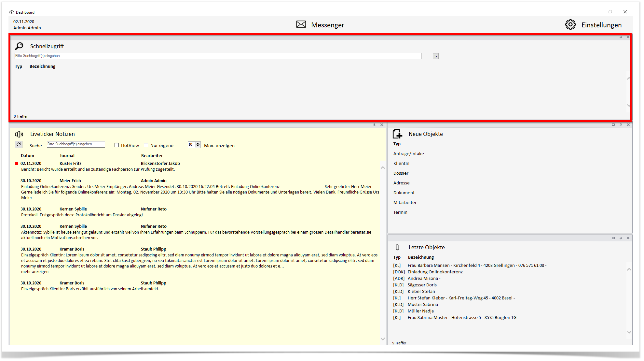Maximize the Neue Objekte panel
The image size is (644, 361).
[x=613, y=124]
